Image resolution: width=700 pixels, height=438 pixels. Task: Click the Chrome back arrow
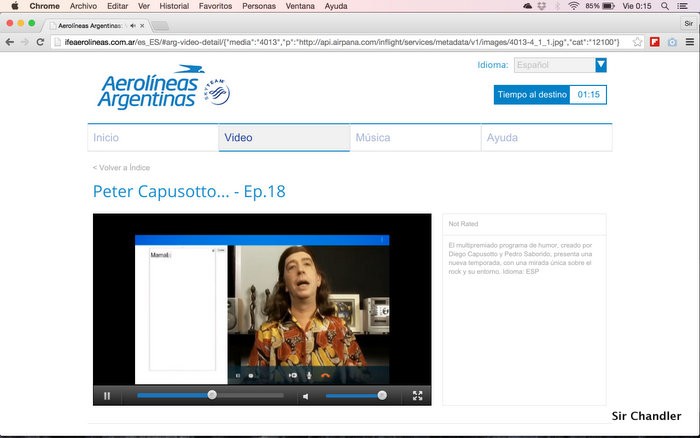point(9,42)
